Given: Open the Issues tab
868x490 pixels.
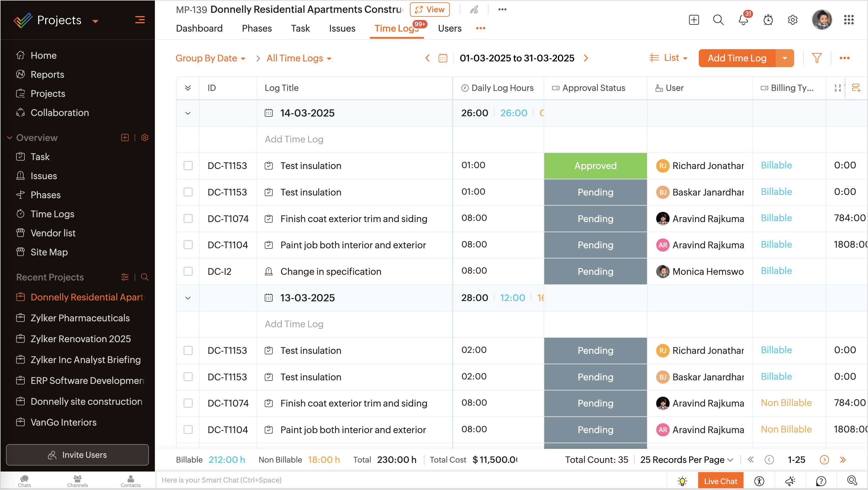Looking at the screenshot, I should tap(342, 28).
